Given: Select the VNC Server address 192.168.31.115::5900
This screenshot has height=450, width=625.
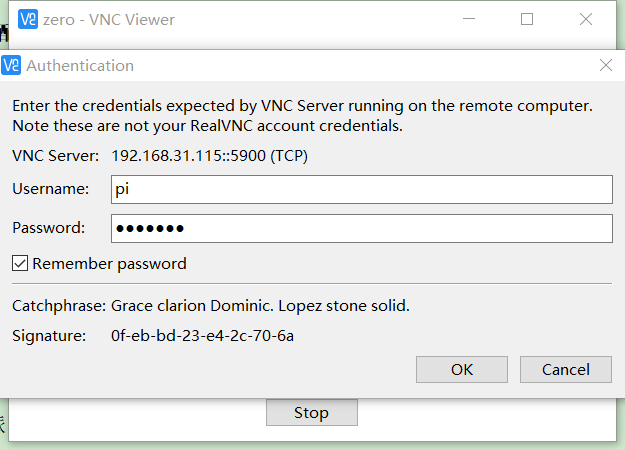Looking at the screenshot, I should (x=188, y=156).
